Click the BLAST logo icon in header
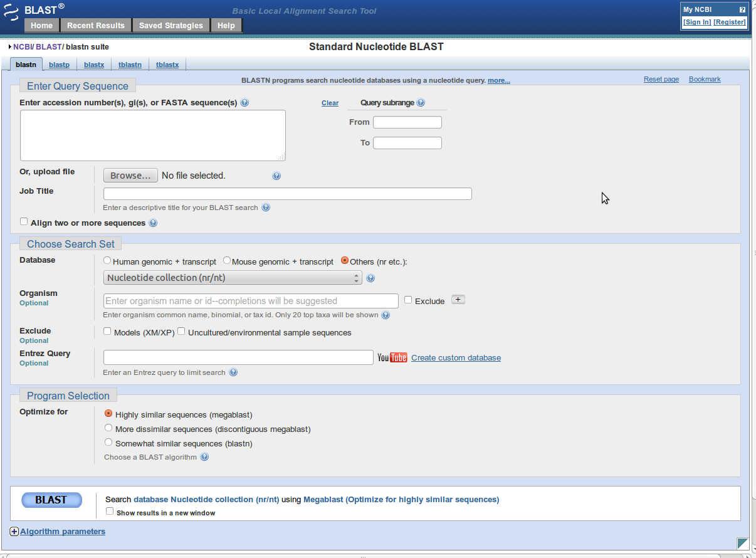 point(11,11)
